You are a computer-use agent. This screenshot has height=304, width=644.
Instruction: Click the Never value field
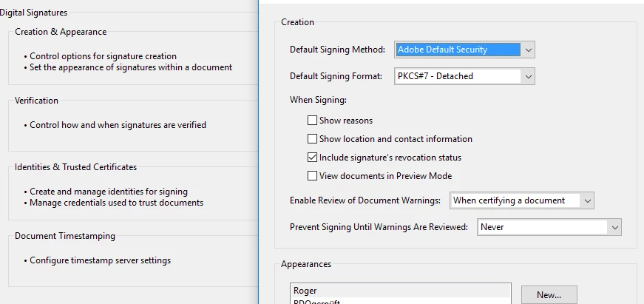542,227
